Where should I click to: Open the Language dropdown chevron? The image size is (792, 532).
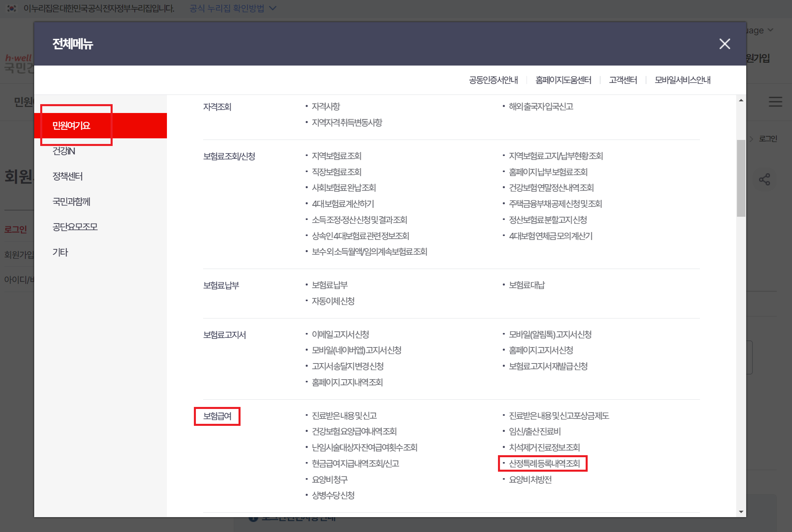(x=770, y=30)
